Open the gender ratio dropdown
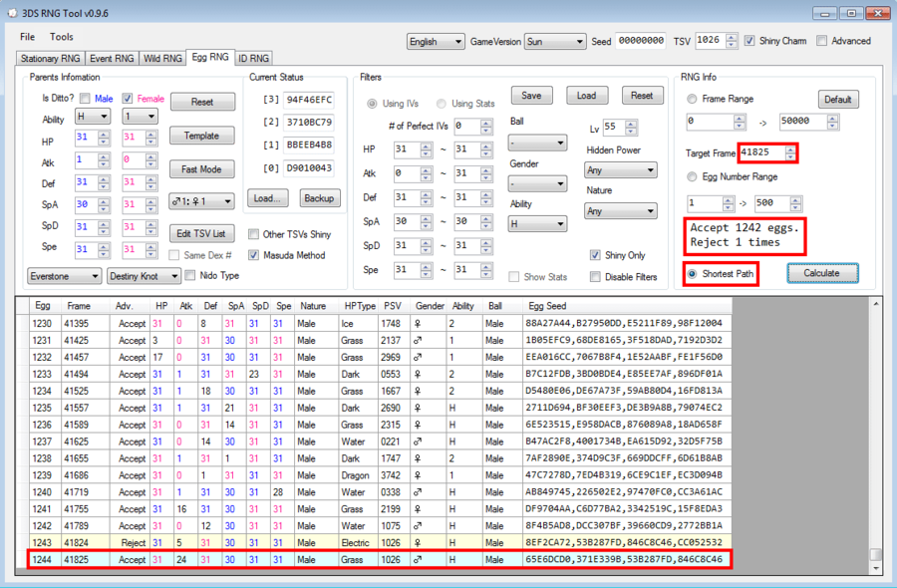This screenshot has height=588, width=897. point(202,201)
